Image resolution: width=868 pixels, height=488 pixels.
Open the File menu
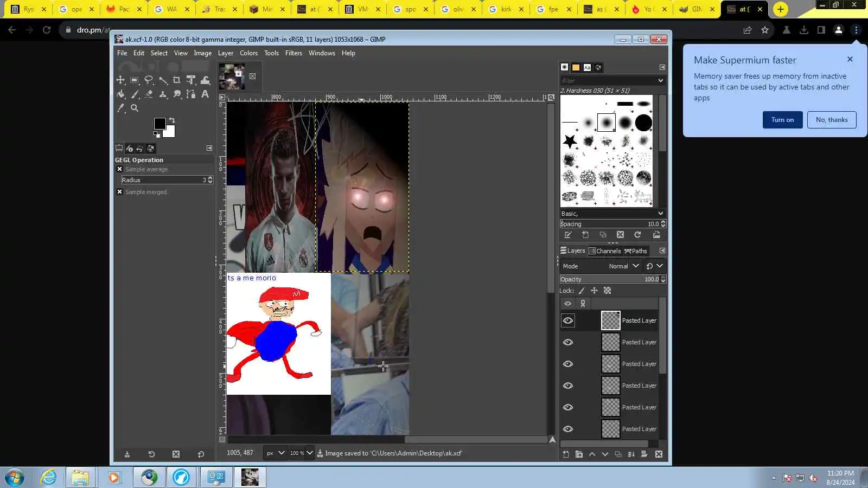(x=122, y=53)
